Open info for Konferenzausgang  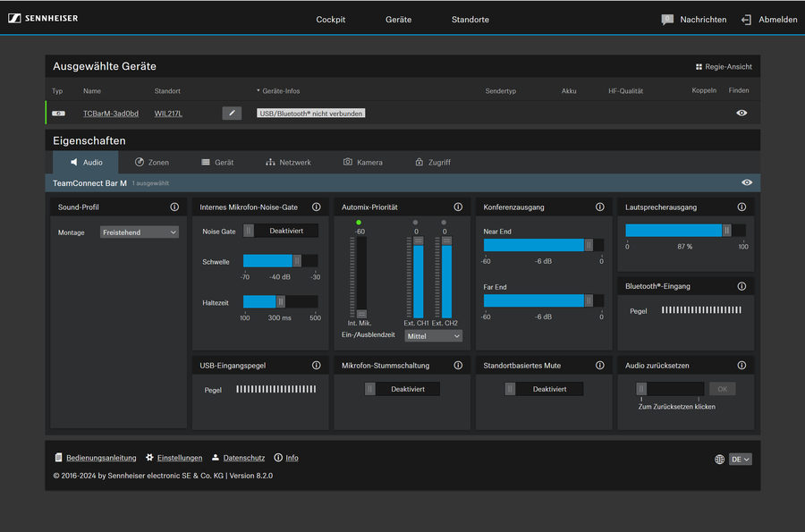(x=599, y=207)
